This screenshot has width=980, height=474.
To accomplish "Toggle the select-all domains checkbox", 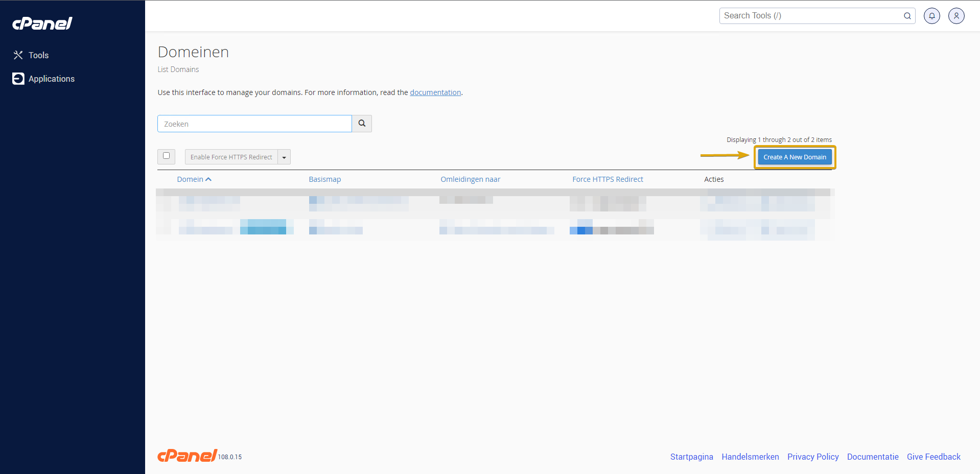I will [x=166, y=156].
